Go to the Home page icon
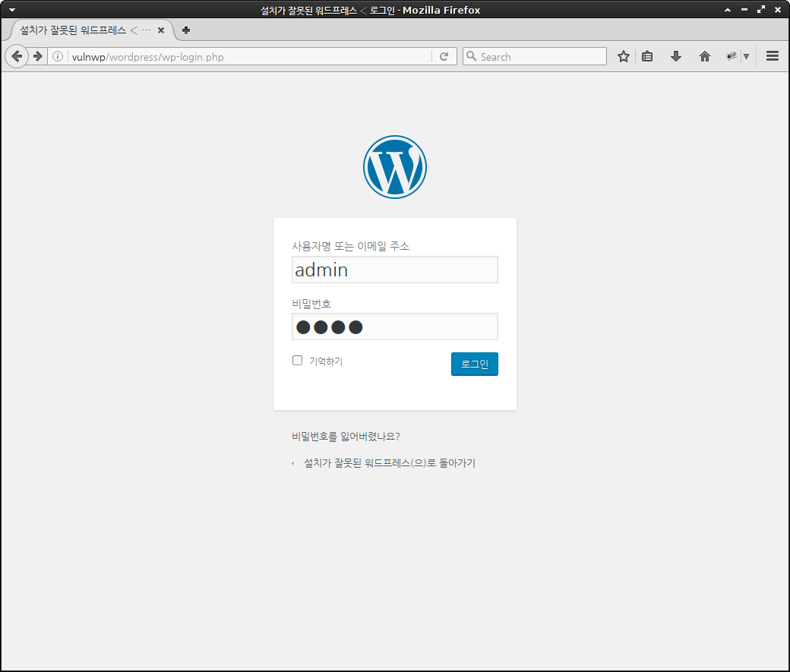Screen dimensions: 790x672 coord(705,56)
